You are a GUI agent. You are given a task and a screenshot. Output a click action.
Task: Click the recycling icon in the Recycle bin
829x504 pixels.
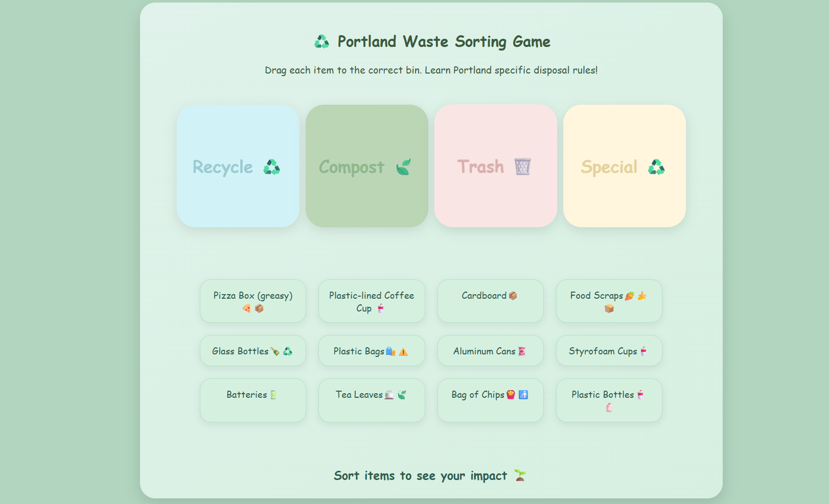click(271, 167)
